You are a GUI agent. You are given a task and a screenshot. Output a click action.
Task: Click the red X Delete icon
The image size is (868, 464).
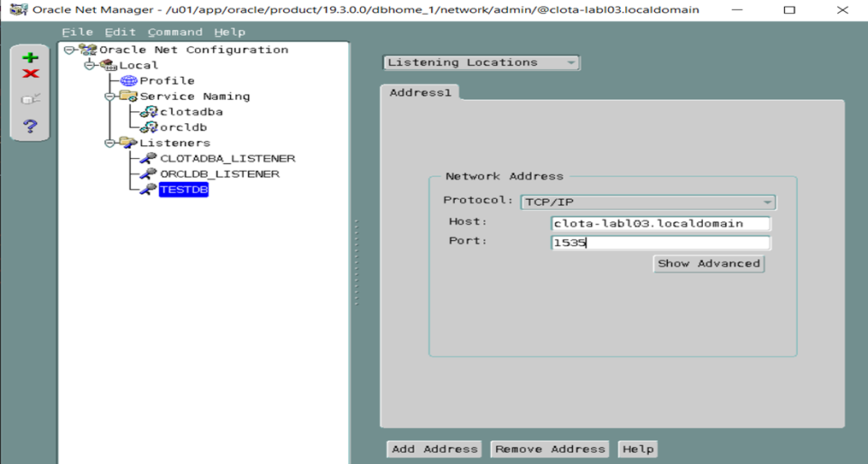coord(31,73)
